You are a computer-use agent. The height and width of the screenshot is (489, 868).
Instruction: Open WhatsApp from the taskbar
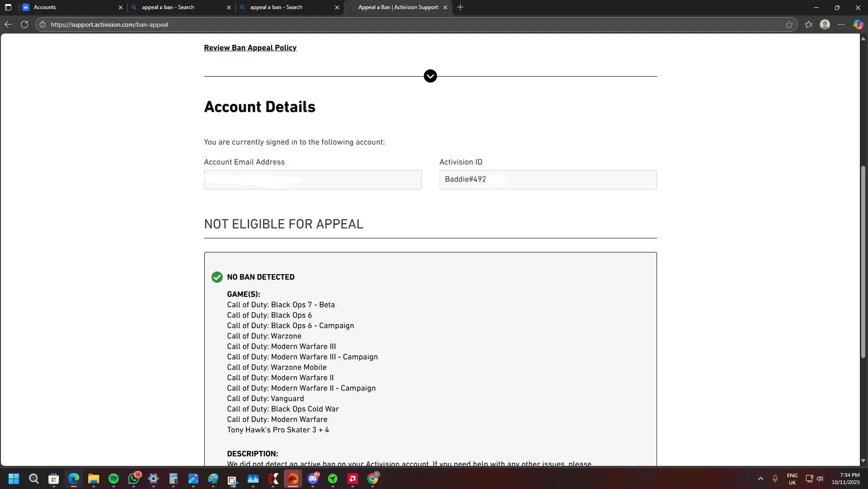click(134, 479)
